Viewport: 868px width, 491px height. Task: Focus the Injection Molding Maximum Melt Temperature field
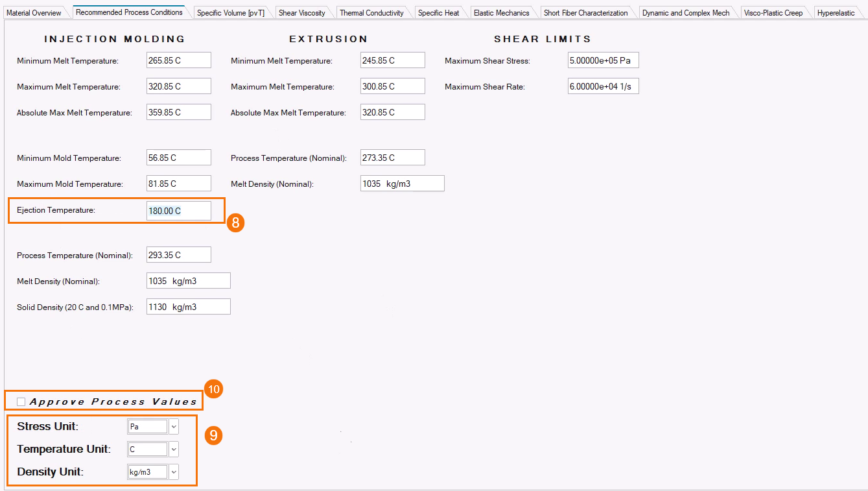tap(179, 86)
